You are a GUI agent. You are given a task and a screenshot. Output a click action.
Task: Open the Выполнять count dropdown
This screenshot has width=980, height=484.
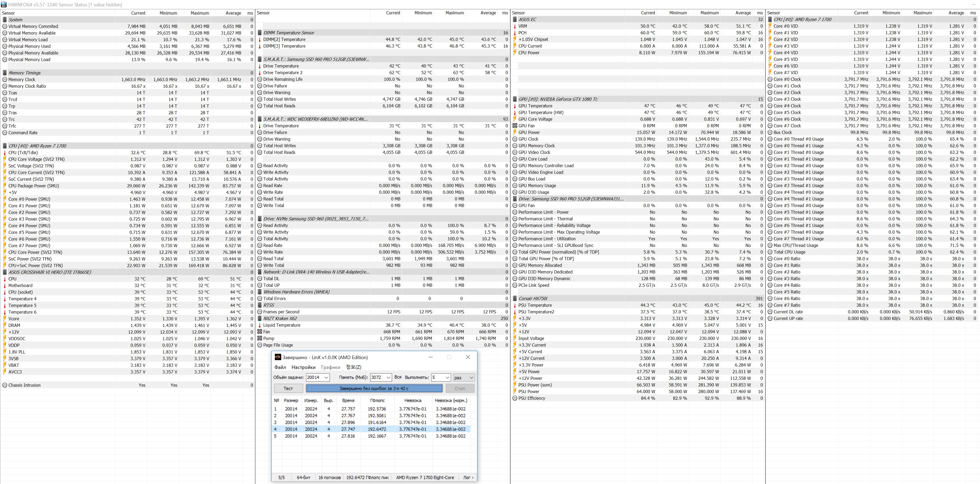coord(447,377)
